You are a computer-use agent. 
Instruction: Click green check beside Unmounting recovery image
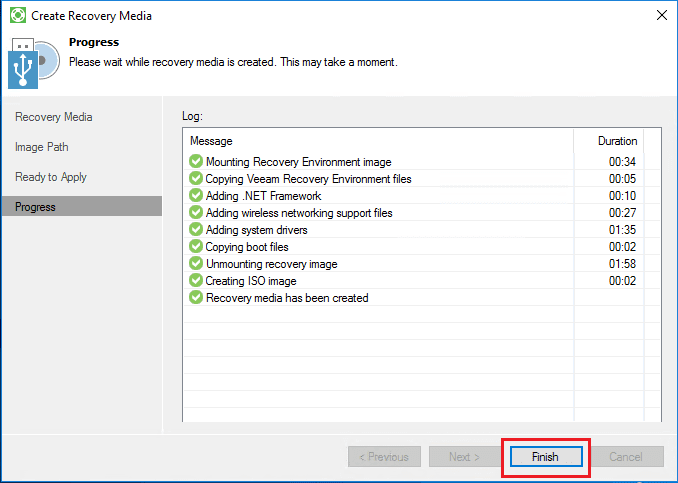coord(196,263)
